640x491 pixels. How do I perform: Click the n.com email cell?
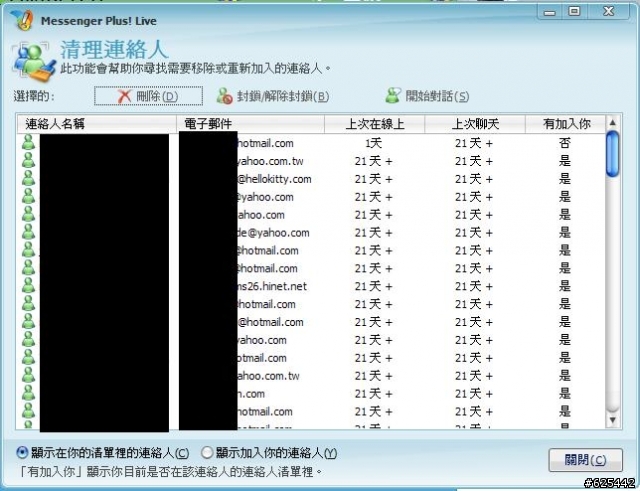[x=251, y=394]
